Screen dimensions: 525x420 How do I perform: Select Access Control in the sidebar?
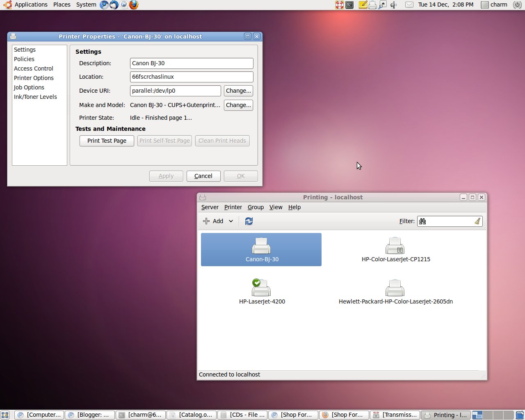click(x=39, y=68)
